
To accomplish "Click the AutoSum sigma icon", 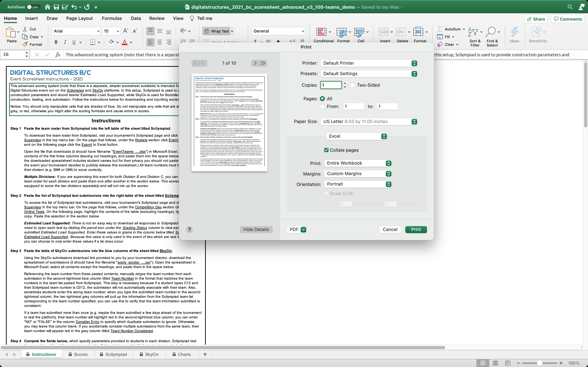I will coord(440,29).
